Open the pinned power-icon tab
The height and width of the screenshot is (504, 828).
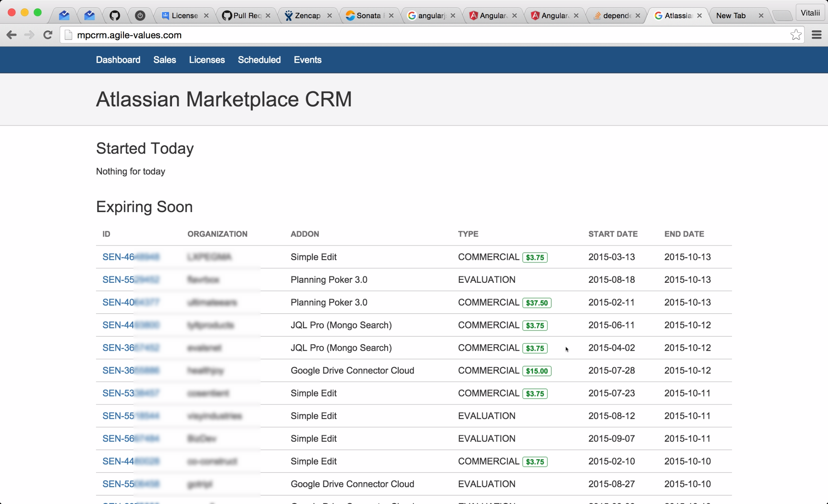(140, 15)
